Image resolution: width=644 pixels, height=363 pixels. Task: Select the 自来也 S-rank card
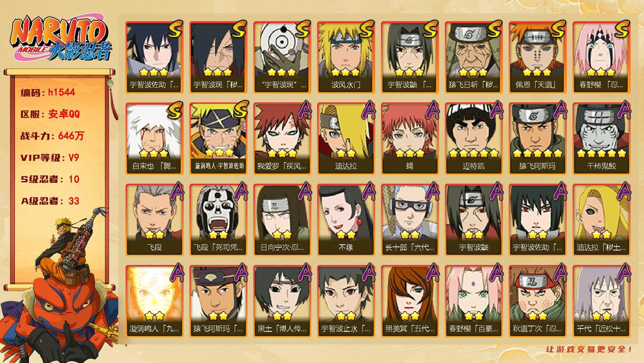pyautogui.click(x=154, y=138)
